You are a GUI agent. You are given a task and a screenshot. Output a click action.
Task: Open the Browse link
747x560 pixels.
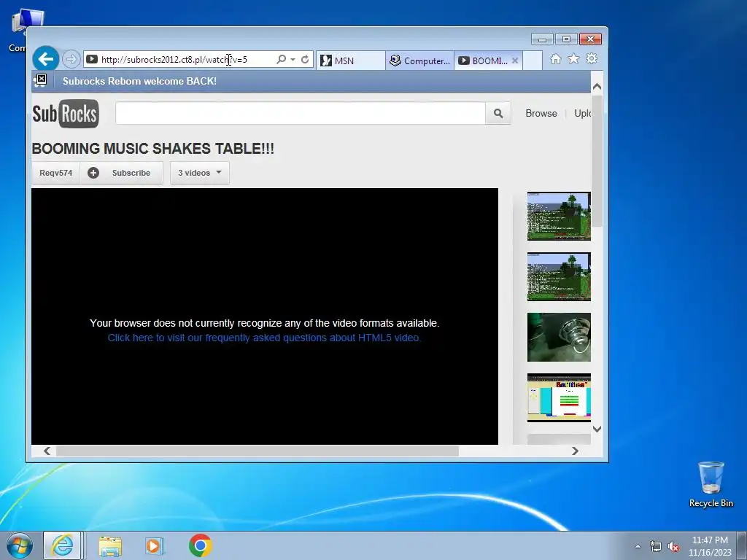point(541,113)
